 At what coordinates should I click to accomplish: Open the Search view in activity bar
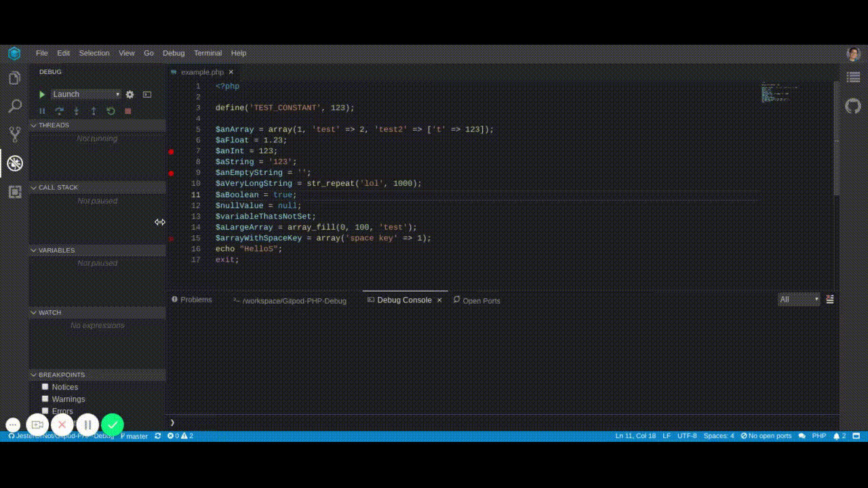tap(14, 106)
